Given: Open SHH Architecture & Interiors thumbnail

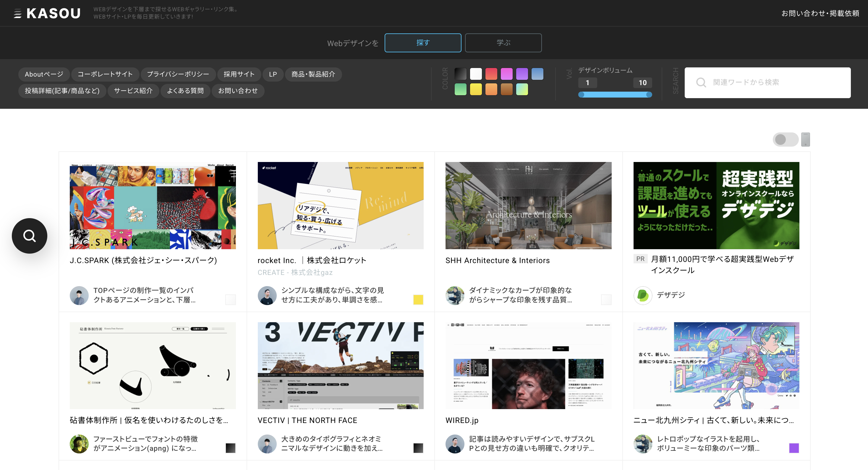Looking at the screenshot, I should click(x=528, y=205).
